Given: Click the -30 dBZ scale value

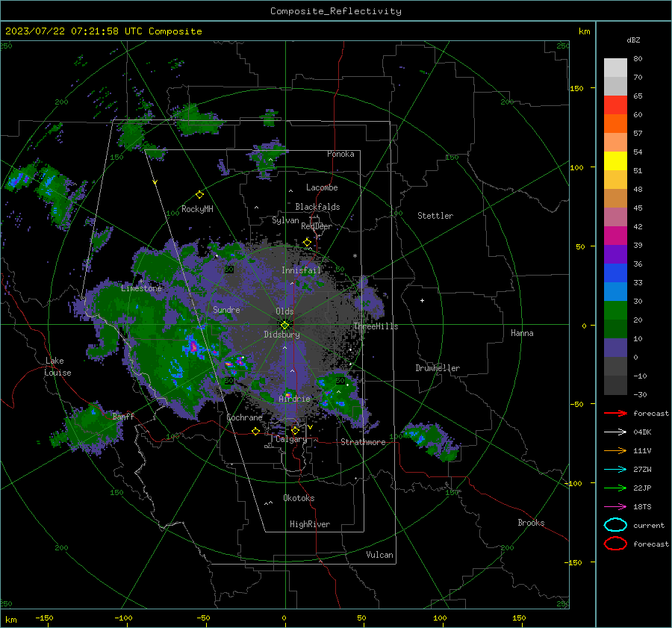Looking at the screenshot, I should [x=640, y=394].
